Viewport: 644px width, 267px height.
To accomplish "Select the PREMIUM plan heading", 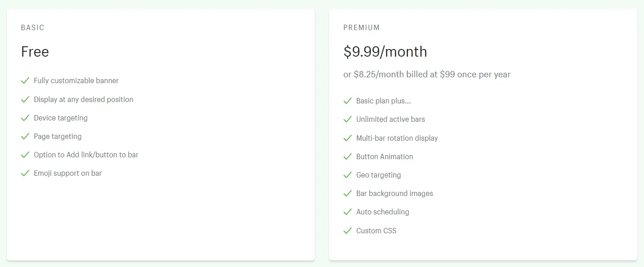I will point(362,28).
